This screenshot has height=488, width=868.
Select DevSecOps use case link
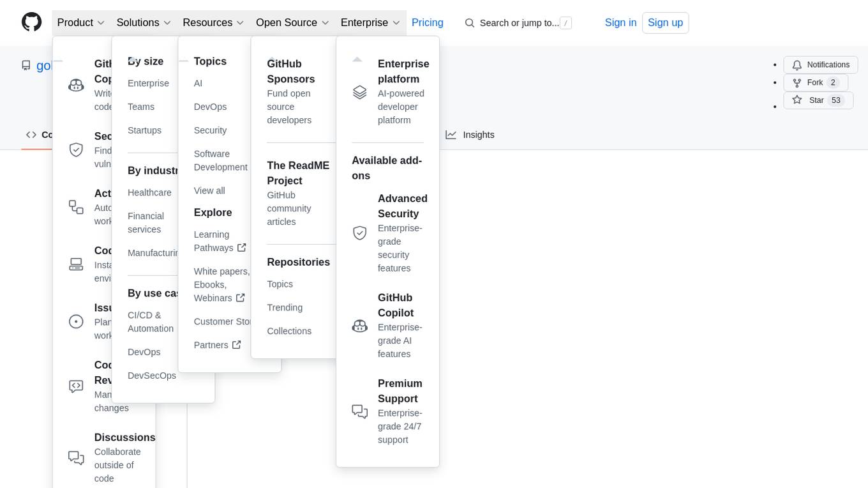(152, 376)
